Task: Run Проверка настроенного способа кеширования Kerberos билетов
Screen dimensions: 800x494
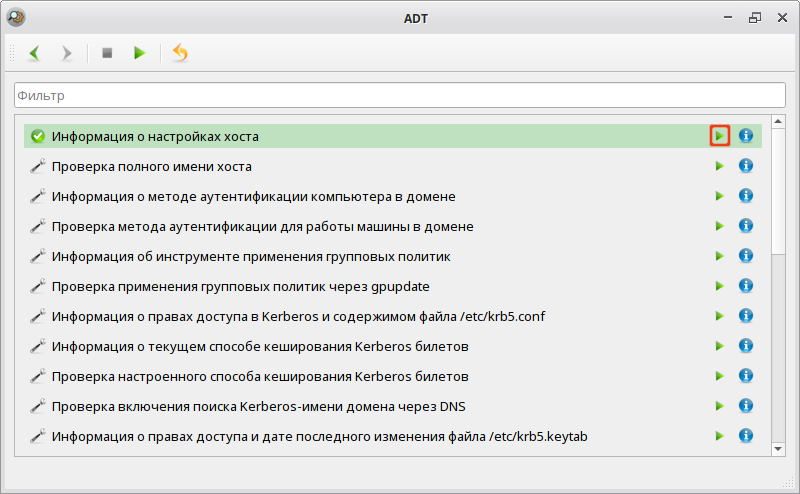Action: click(x=719, y=376)
